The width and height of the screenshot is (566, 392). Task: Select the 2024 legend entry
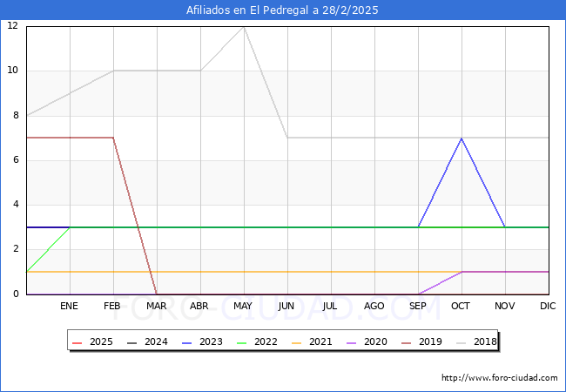[148, 341]
